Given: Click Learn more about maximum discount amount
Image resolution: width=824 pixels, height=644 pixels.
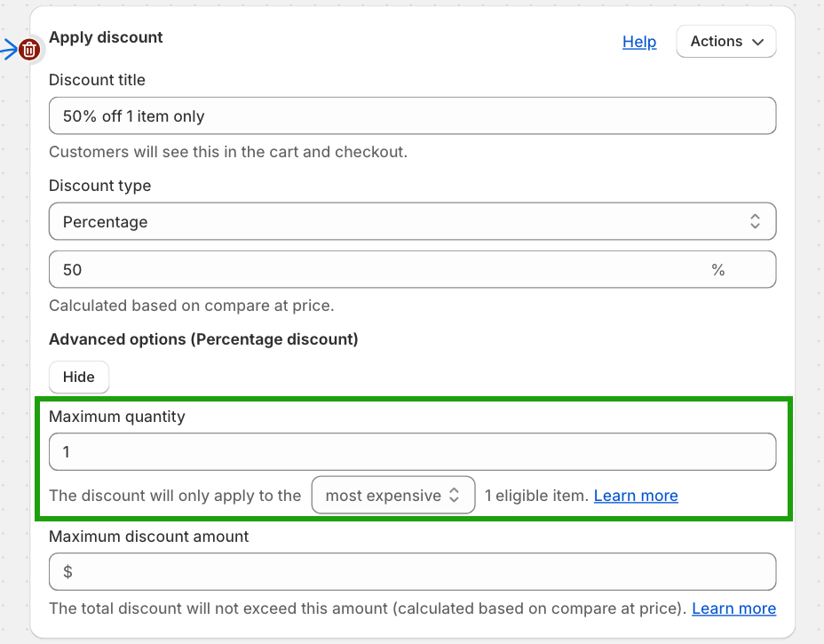Looking at the screenshot, I should click(733, 608).
